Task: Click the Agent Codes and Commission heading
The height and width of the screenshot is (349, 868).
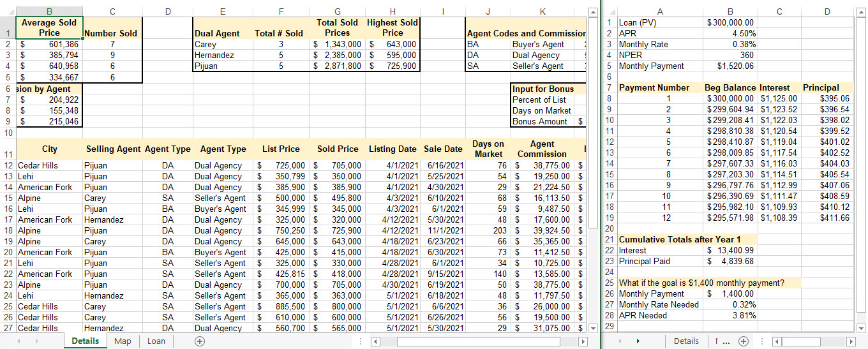Action: [527, 33]
